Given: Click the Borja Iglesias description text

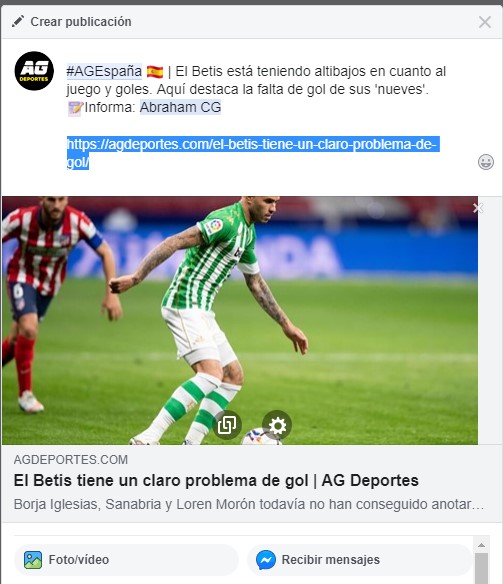Looking at the screenshot, I should pyautogui.click(x=249, y=504).
